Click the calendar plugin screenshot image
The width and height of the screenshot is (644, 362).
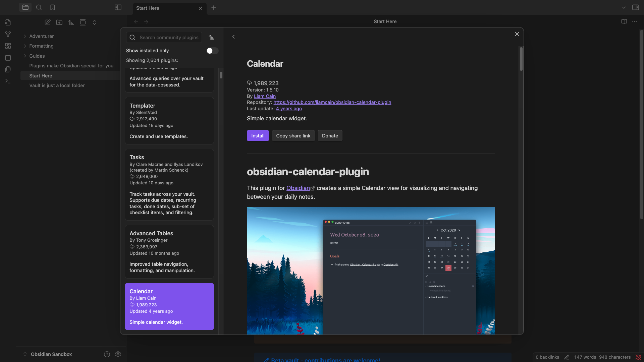coord(371,271)
